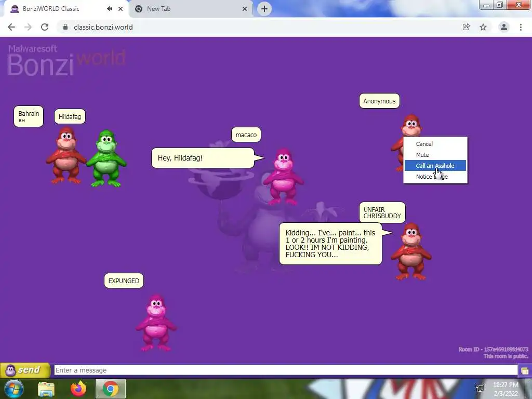
Task: Open a new tab with plus button
Action: tap(264, 9)
